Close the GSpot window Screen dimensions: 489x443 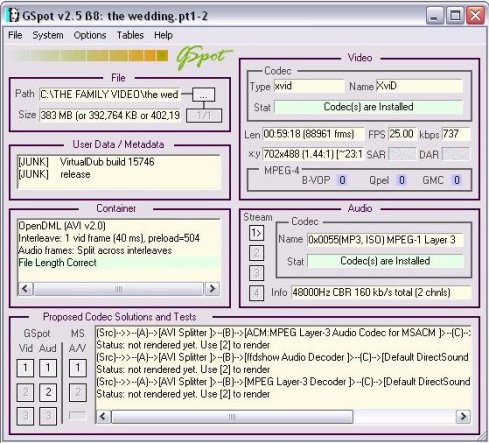[475, 16]
